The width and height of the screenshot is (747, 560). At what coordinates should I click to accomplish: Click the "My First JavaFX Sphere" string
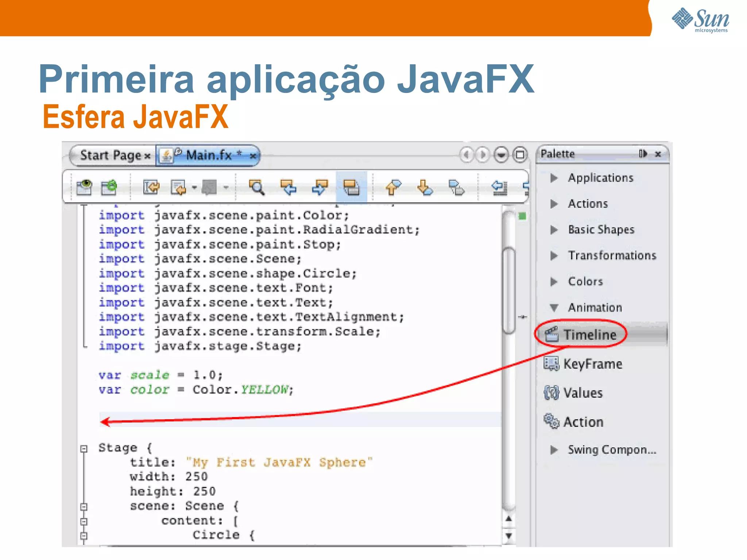(279, 462)
